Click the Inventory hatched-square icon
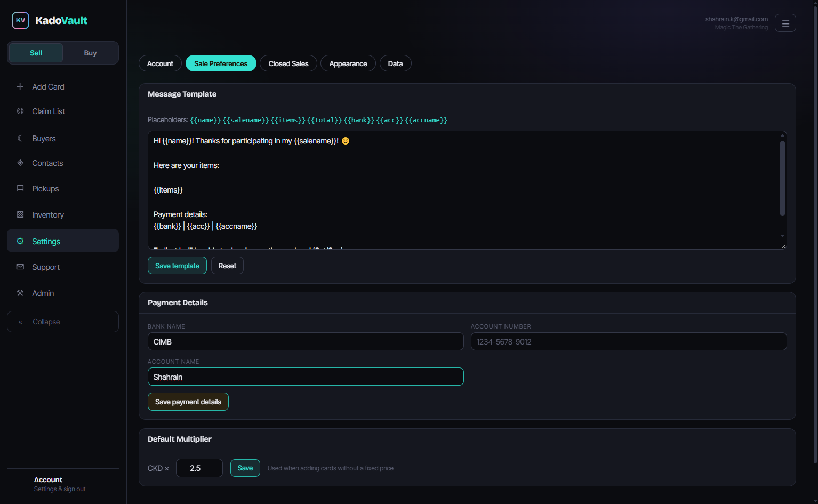The height and width of the screenshot is (504, 818). point(20,214)
